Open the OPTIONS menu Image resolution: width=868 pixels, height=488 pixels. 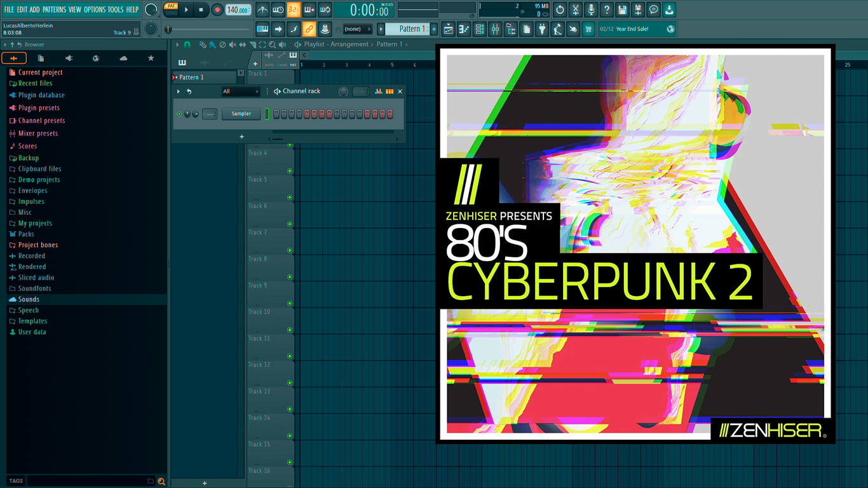coord(95,10)
